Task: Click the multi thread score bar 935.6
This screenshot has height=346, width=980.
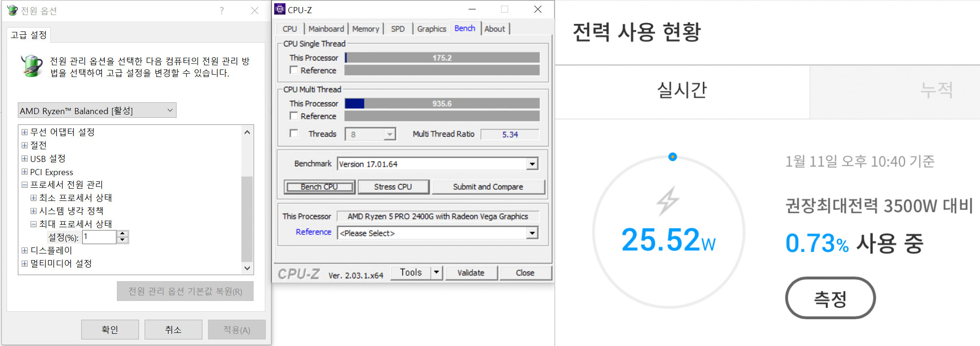Action: pyautogui.click(x=442, y=103)
